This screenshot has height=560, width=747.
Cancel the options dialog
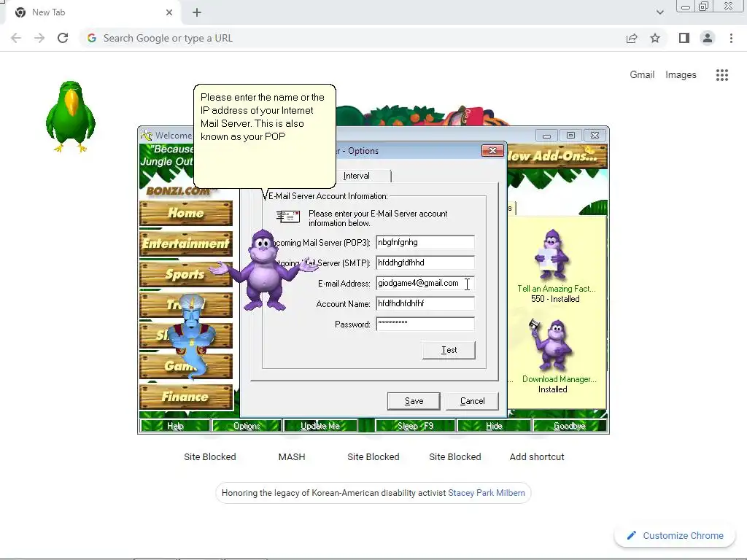click(x=472, y=401)
